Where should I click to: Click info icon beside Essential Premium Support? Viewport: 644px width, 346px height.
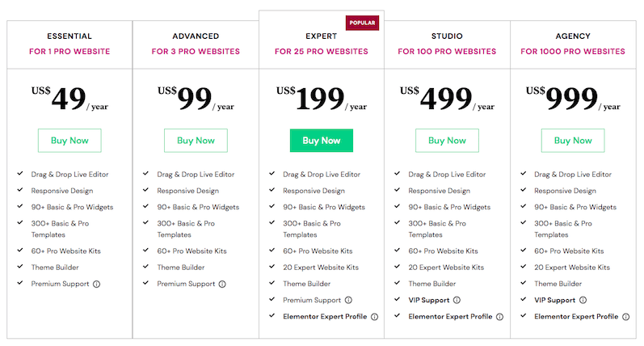pyautogui.click(x=97, y=284)
